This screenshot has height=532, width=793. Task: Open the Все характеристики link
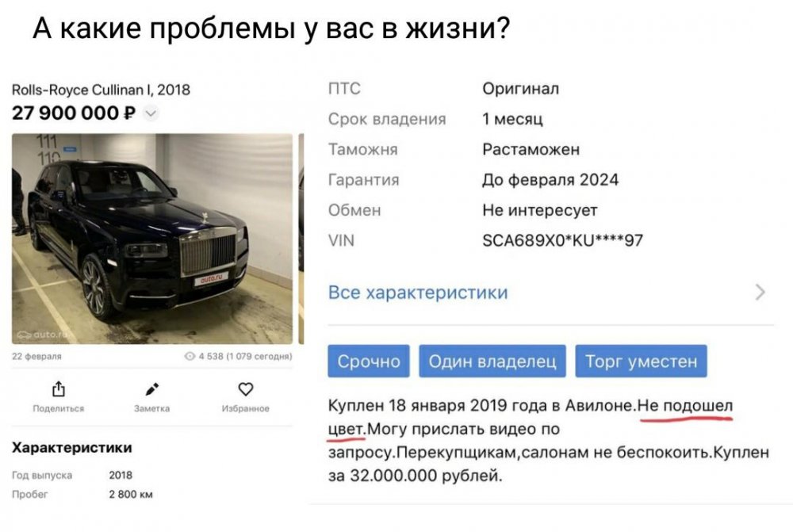pyautogui.click(x=418, y=293)
